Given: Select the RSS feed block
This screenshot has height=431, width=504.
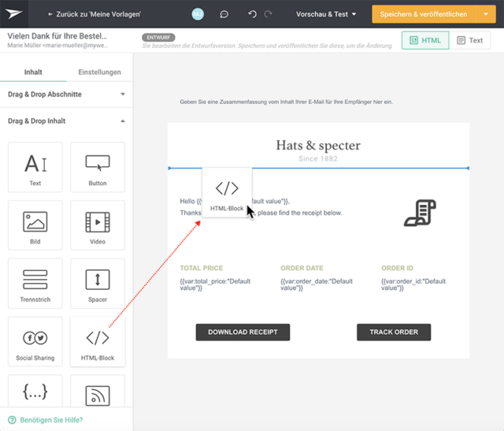Looking at the screenshot, I should tap(98, 391).
